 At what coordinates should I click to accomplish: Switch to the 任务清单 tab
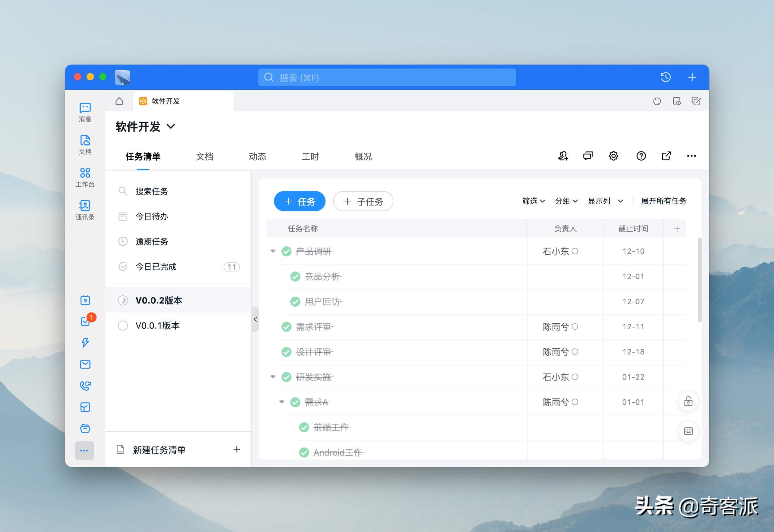click(x=143, y=156)
